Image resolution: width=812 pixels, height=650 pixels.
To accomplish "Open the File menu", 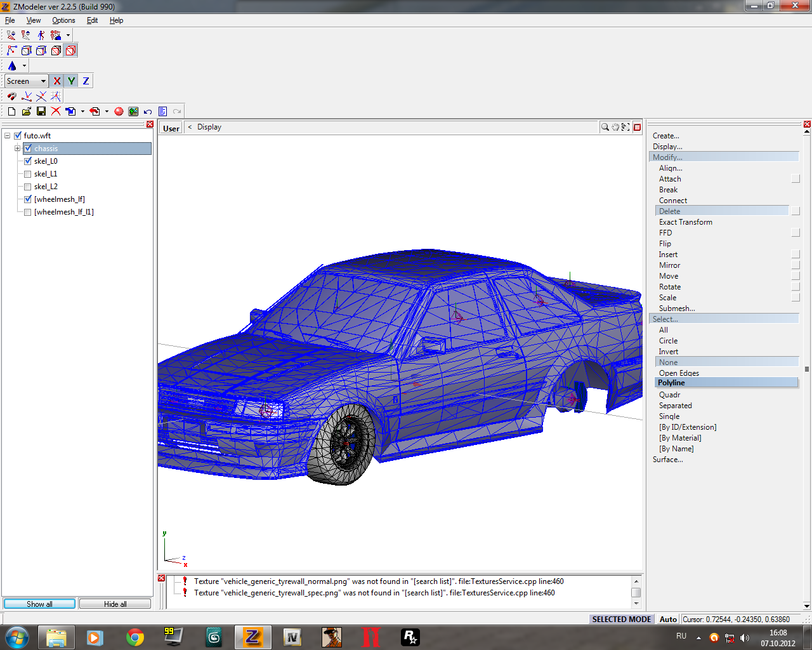I will [10, 20].
